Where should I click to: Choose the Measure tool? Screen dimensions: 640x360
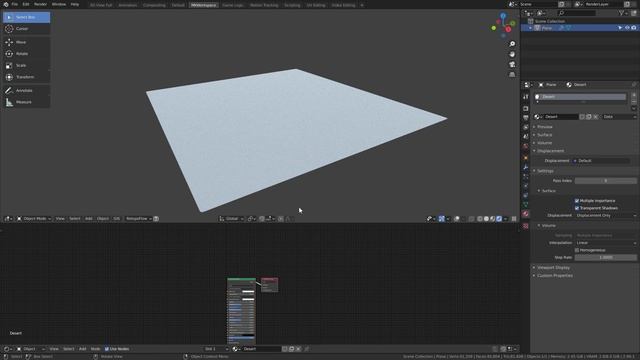[27, 102]
